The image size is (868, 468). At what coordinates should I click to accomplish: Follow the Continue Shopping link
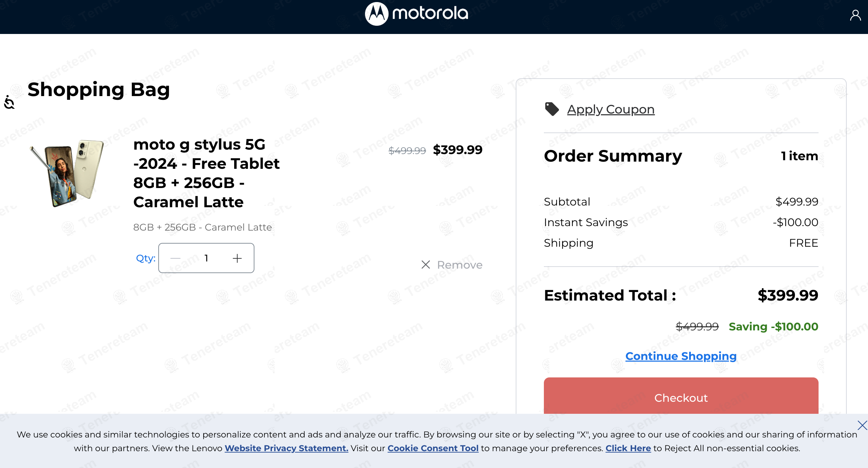pos(681,356)
